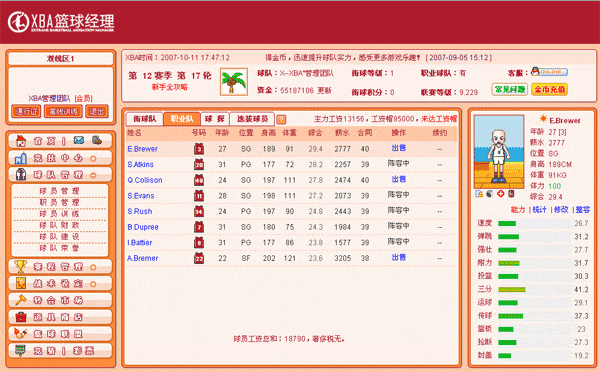Open 球员管理 in the sidebar submenu

(x=60, y=191)
